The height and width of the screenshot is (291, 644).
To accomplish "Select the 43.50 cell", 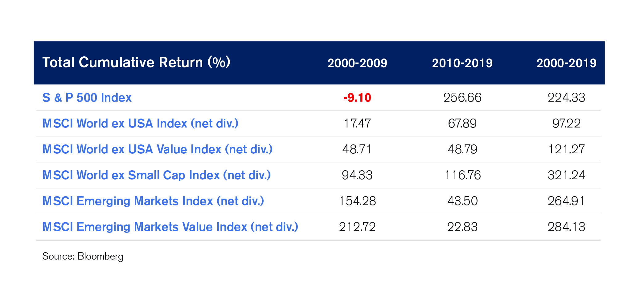I will 462,201.
